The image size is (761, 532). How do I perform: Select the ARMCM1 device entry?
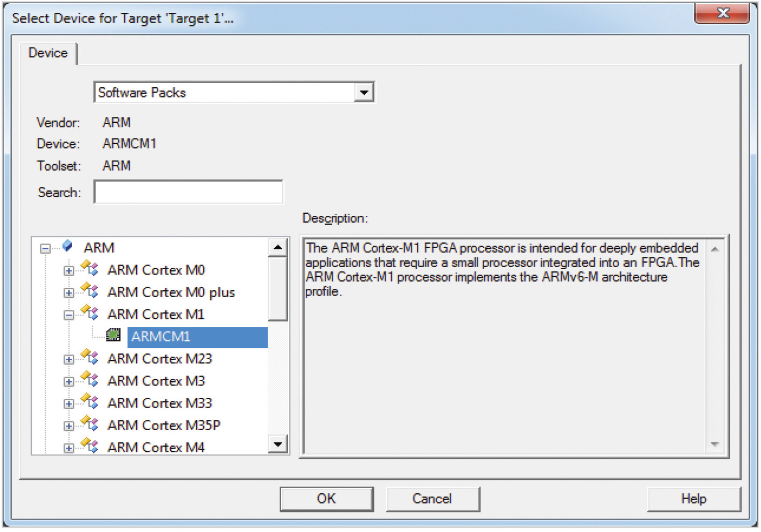[162, 337]
